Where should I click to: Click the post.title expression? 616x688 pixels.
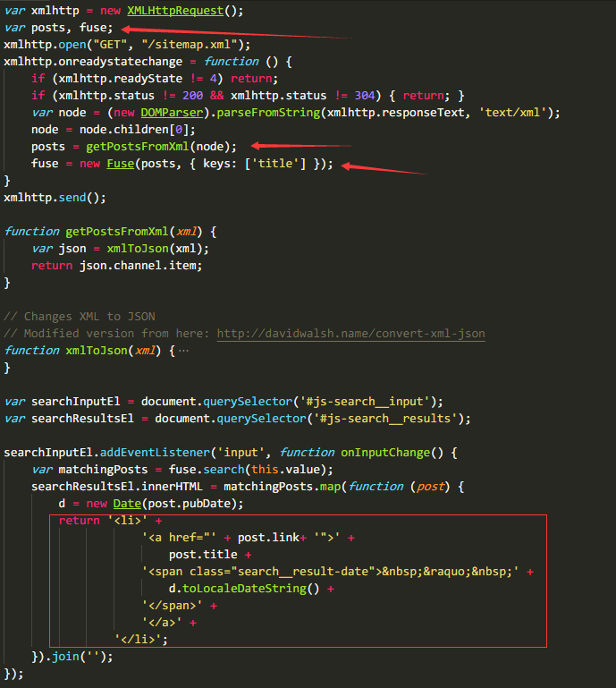203,555
